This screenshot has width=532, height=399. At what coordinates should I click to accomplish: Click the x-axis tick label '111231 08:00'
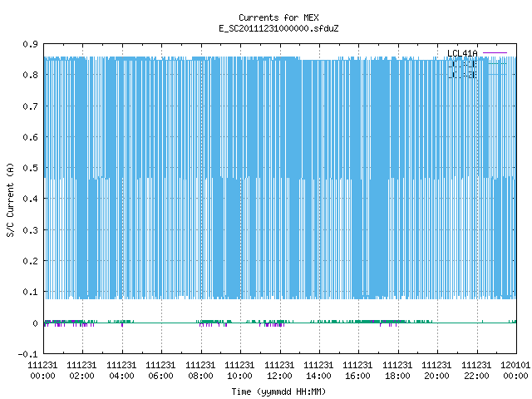coord(200,371)
